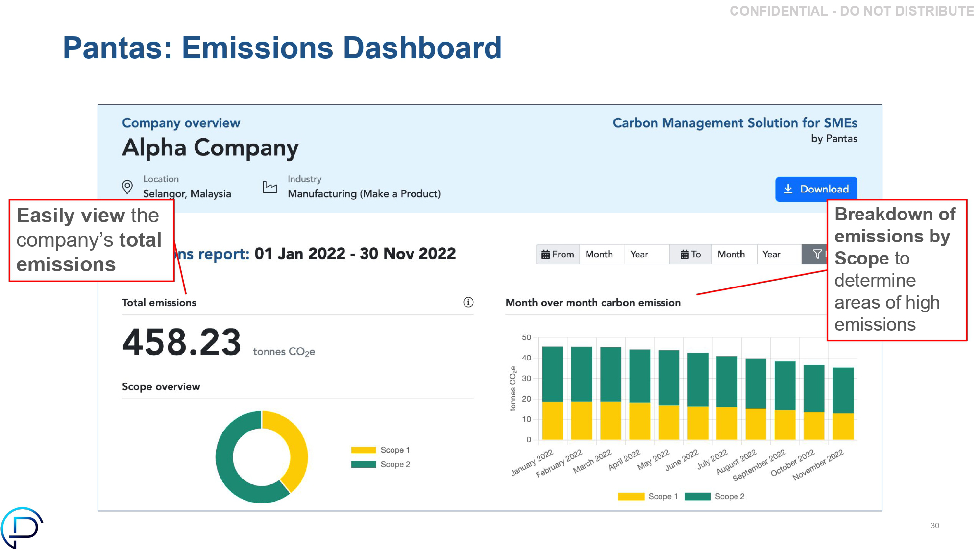Select the November 2022 bar

[843, 404]
